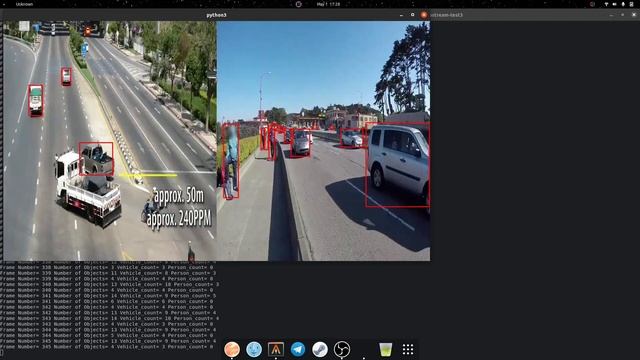Launch Steam from the dock
Viewport: 640px width, 360px height.
pos(320,349)
